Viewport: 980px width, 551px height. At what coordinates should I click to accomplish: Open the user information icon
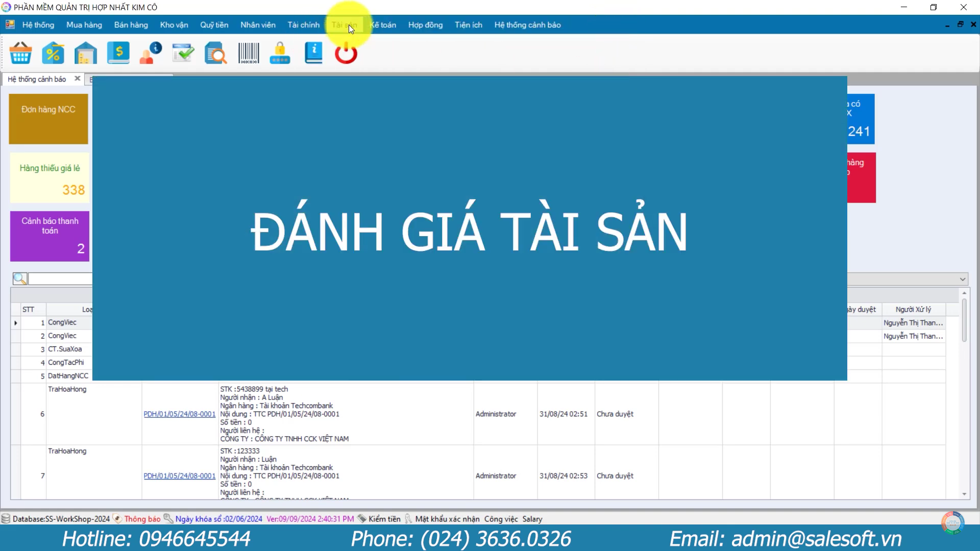click(x=151, y=53)
